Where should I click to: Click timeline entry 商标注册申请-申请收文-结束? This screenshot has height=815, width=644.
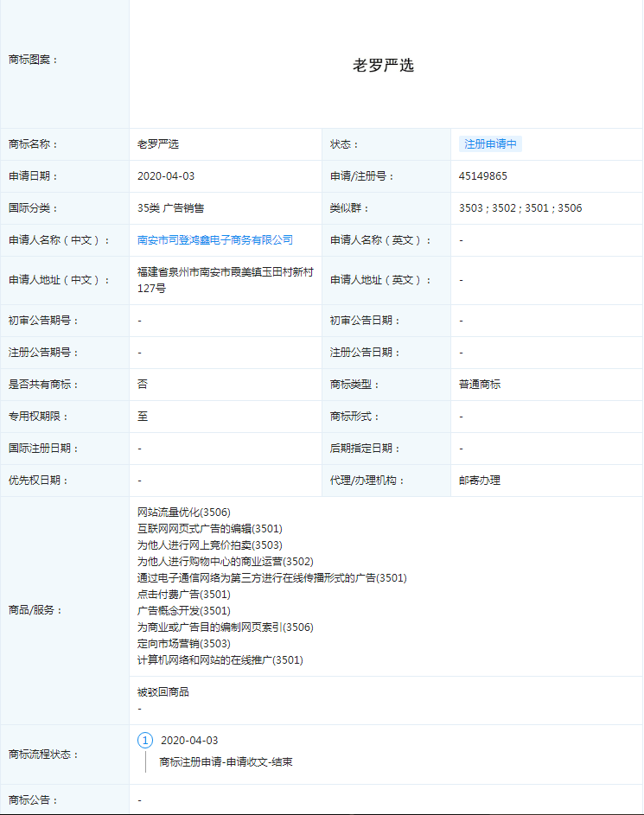click(x=226, y=762)
